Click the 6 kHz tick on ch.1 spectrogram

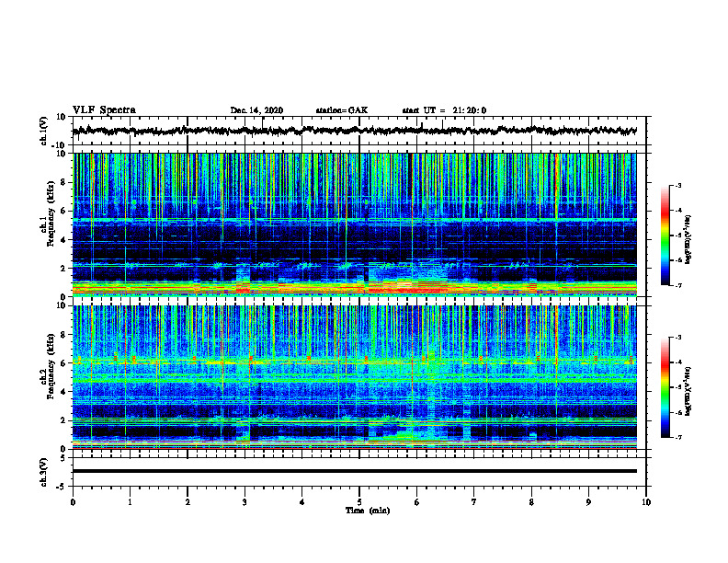(x=63, y=211)
